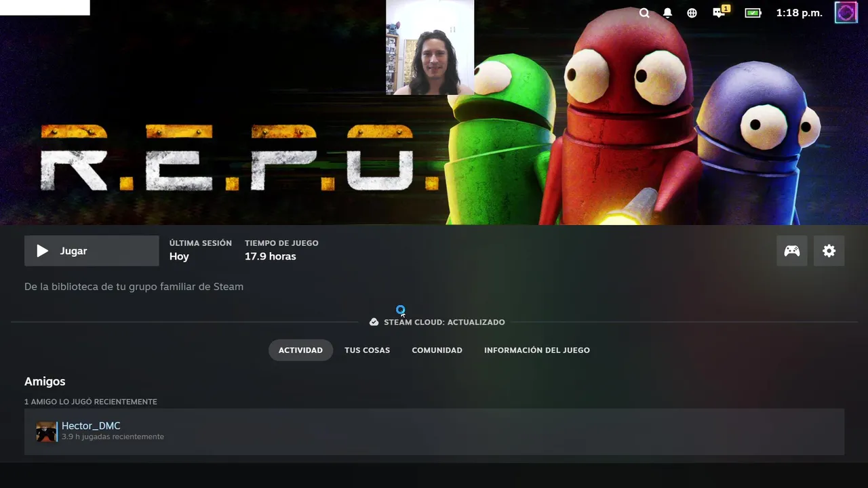Click the Última Sesión Hoy stat

tap(200, 250)
